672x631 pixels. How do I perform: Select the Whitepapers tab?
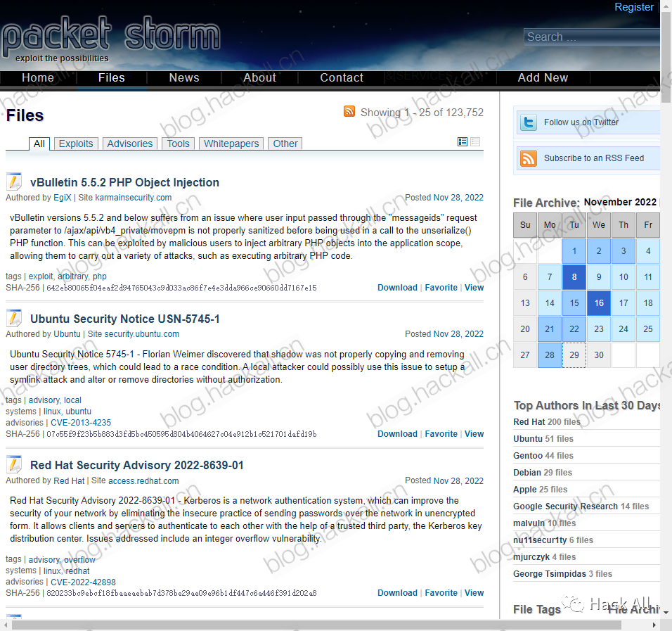231,144
